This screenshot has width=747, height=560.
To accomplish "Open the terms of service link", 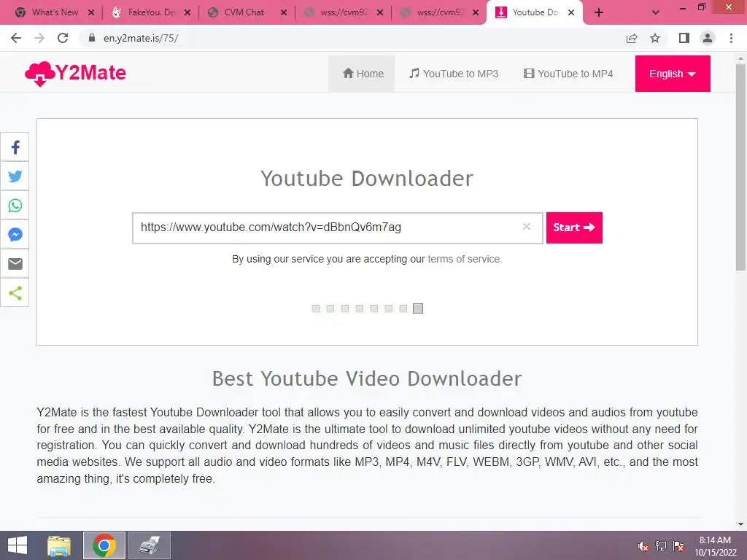I will pyautogui.click(x=464, y=259).
